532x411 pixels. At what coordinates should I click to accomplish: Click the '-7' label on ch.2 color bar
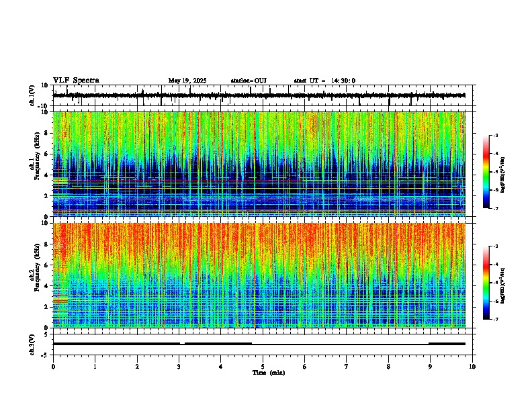pyautogui.click(x=495, y=319)
